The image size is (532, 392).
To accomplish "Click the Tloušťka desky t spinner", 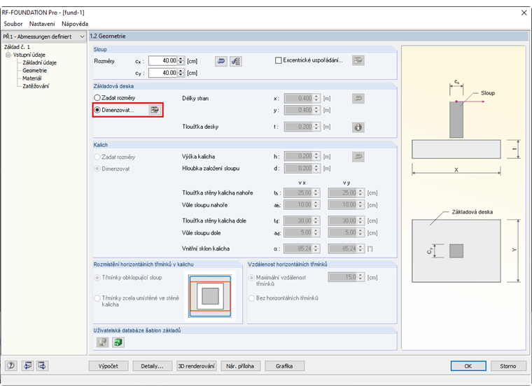I will pos(316,127).
